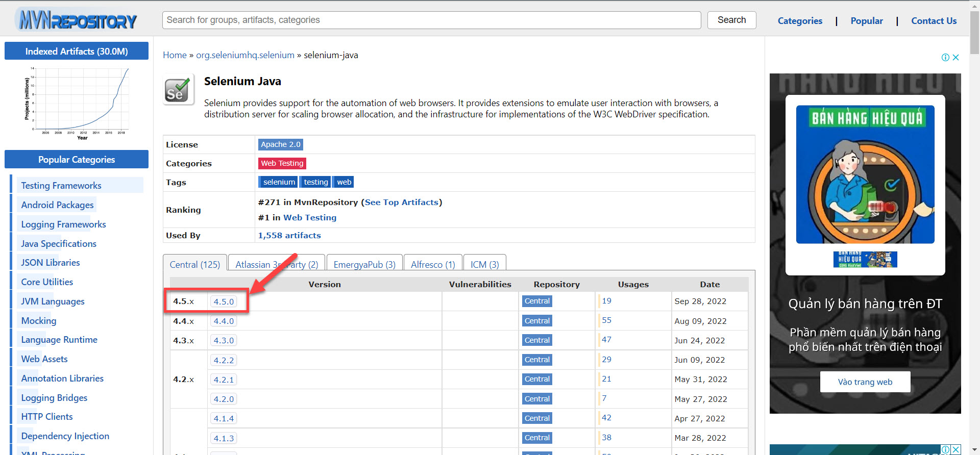Switch to the EmergyaPub (3) tab

coord(364,264)
